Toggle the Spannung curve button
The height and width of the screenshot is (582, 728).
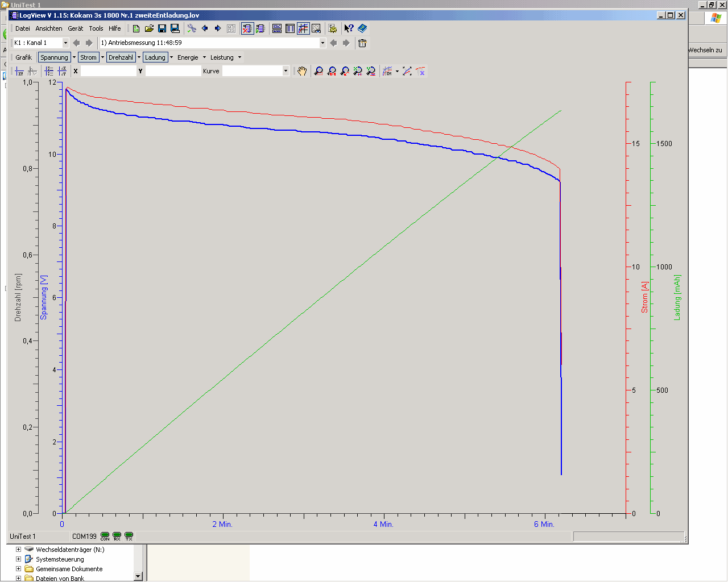click(54, 57)
